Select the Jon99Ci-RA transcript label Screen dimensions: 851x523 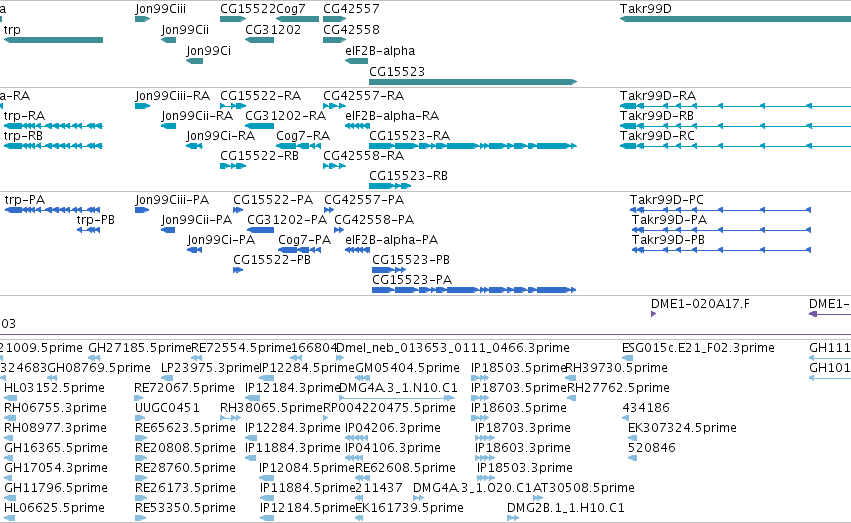pyautogui.click(x=220, y=136)
